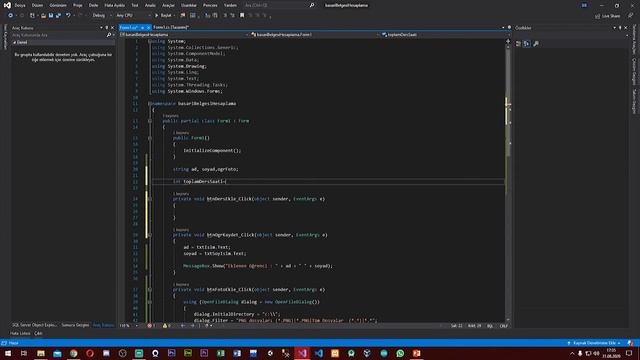Screen dimensions: 640x360
Task: Click the comment out lines toolbar icon
Action: 225,16
